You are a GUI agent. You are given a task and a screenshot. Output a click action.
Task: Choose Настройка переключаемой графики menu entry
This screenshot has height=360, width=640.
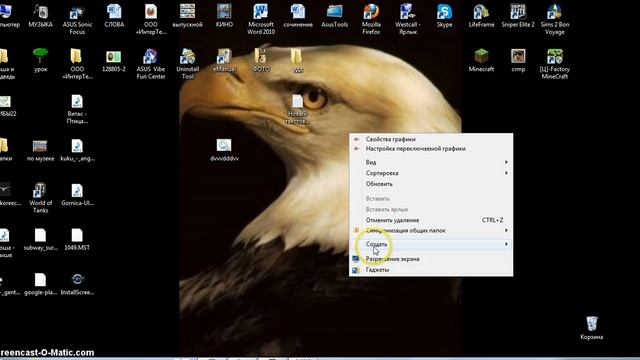coord(431,149)
